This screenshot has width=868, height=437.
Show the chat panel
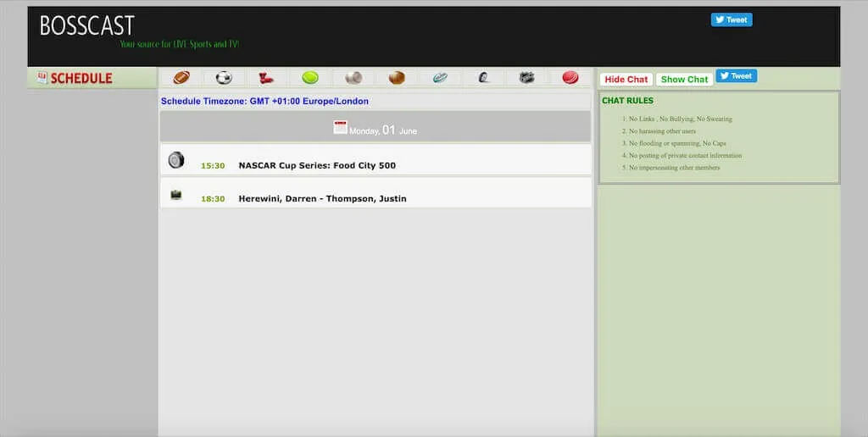[x=684, y=80]
